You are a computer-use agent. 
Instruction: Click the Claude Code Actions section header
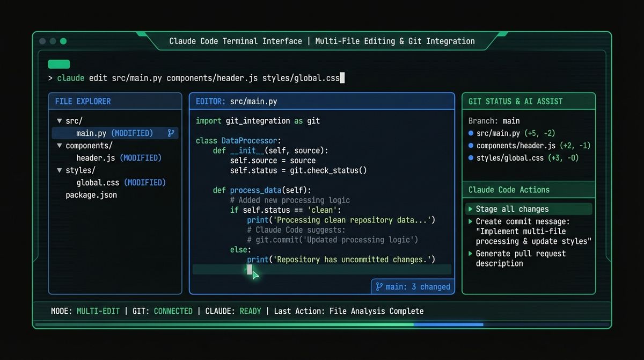tap(529, 190)
